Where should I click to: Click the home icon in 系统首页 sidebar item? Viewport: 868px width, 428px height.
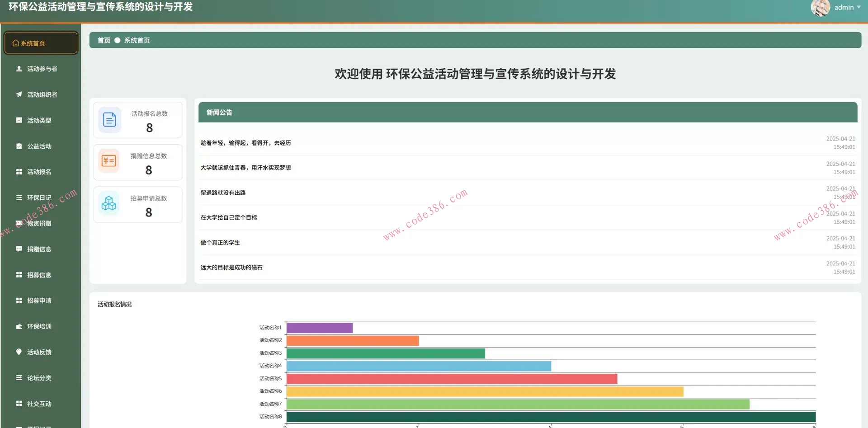(x=16, y=43)
